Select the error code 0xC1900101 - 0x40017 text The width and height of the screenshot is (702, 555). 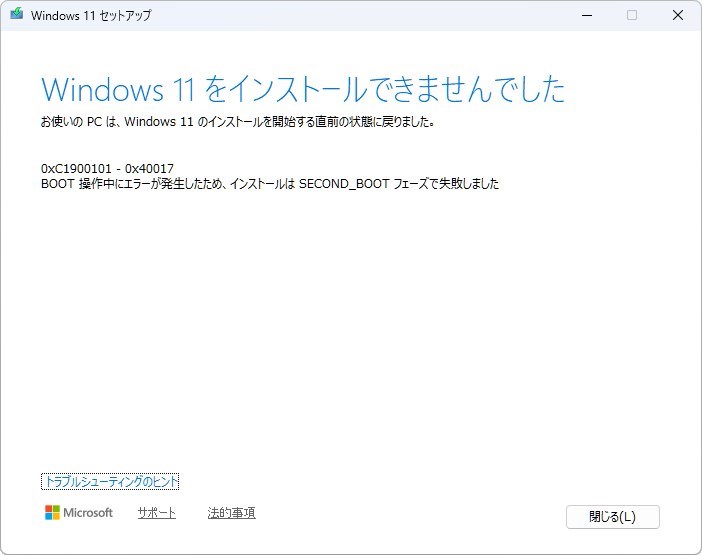(107, 168)
